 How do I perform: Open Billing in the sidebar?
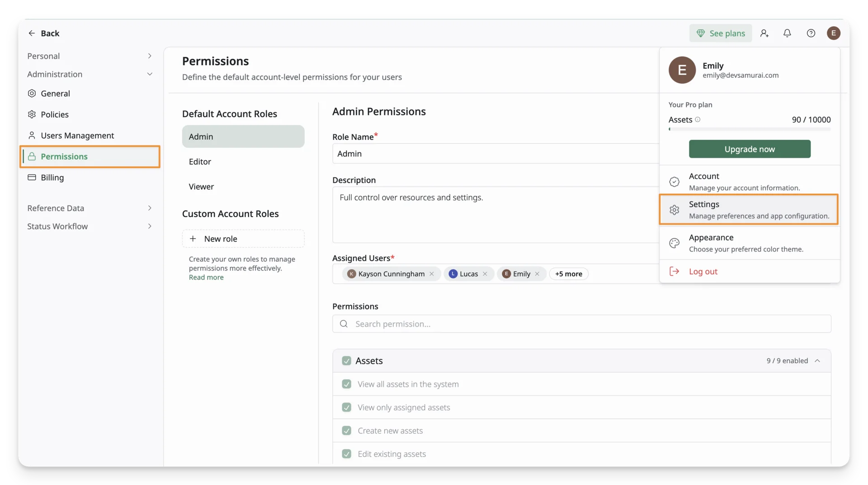tap(90, 177)
